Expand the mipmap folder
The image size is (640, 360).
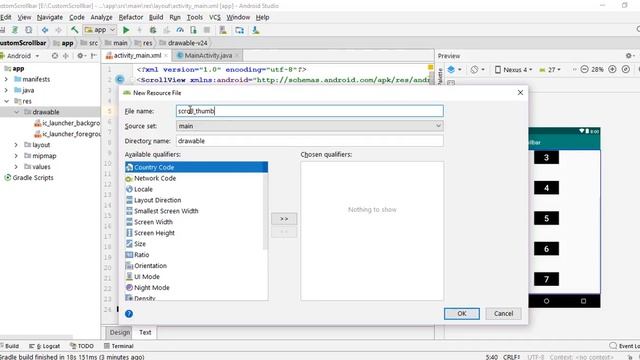[16, 156]
